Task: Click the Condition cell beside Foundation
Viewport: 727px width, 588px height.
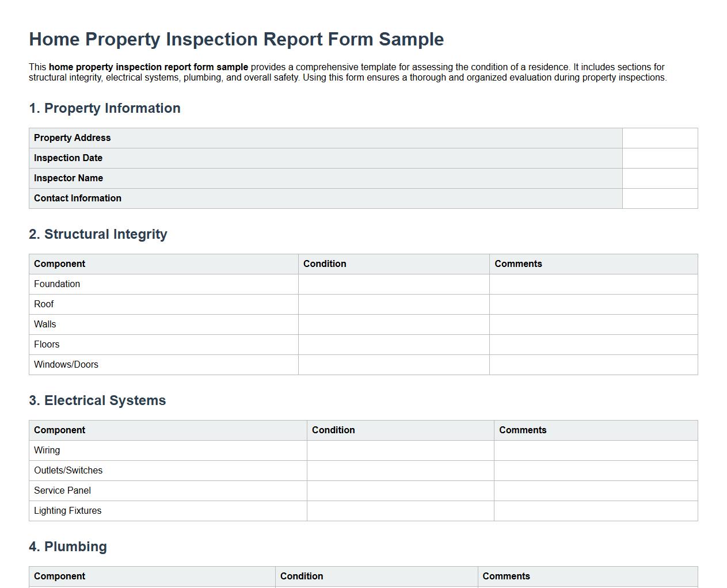Action: (x=393, y=284)
